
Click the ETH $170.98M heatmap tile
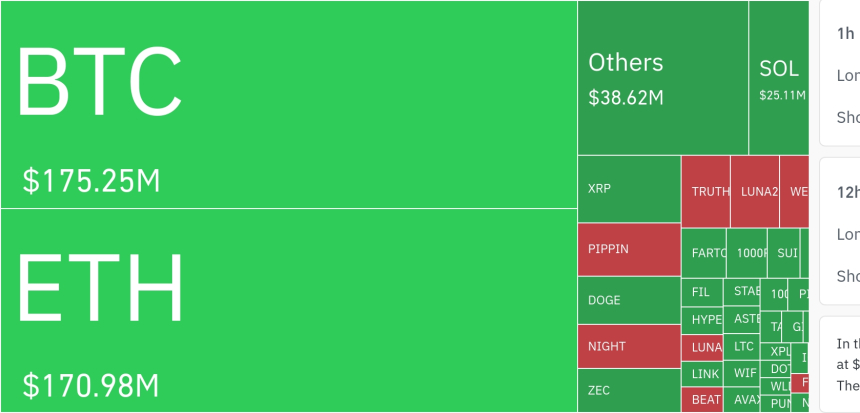(288, 310)
